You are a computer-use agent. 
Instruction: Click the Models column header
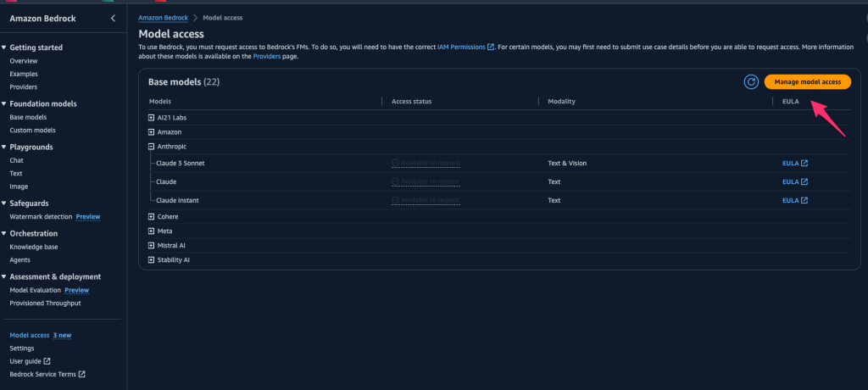(x=160, y=102)
